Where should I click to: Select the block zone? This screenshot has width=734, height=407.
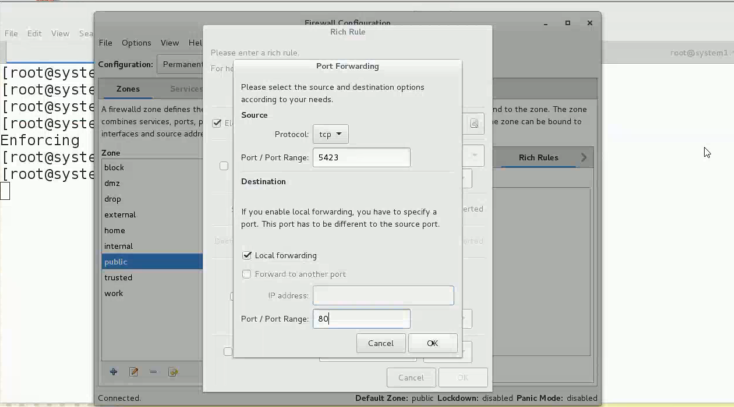tap(152, 167)
